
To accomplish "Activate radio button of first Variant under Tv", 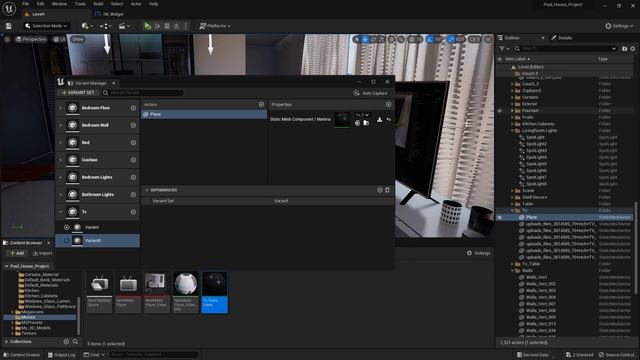I will click(67, 227).
